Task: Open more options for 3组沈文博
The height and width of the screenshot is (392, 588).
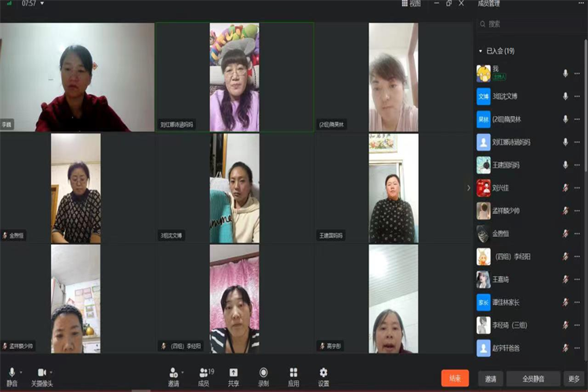Action: point(577,96)
